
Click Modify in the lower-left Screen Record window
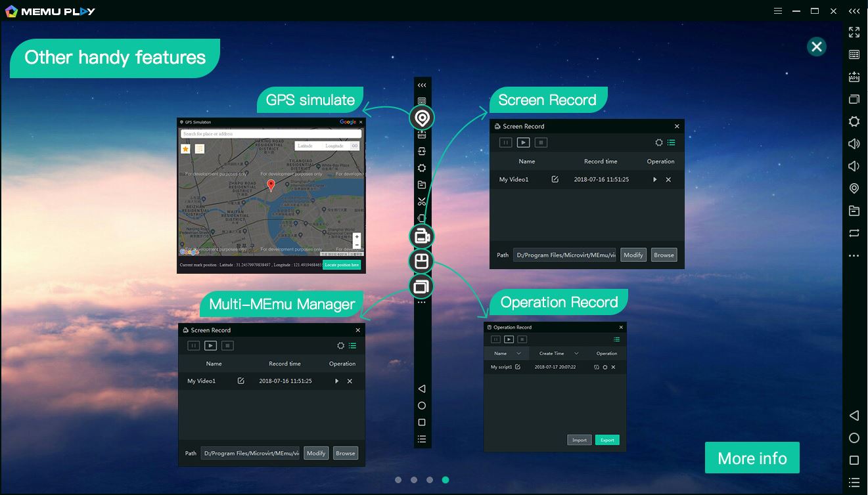(x=316, y=453)
